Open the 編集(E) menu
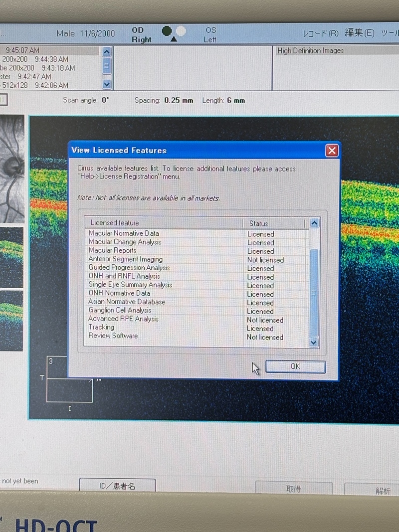The height and width of the screenshot is (532, 399). (x=360, y=32)
